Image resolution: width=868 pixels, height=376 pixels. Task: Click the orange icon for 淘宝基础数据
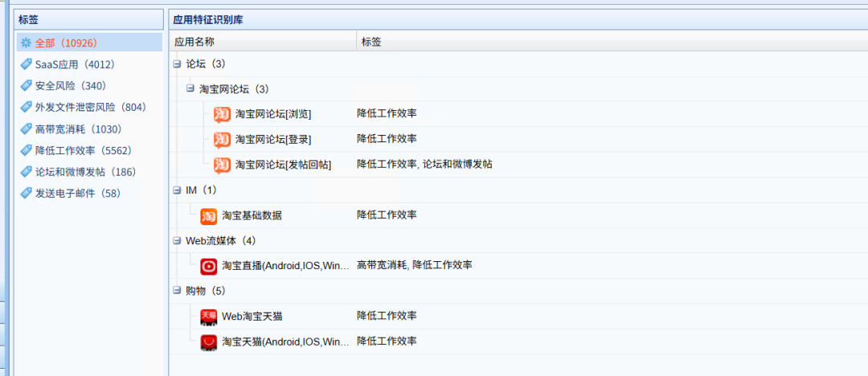click(x=209, y=216)
